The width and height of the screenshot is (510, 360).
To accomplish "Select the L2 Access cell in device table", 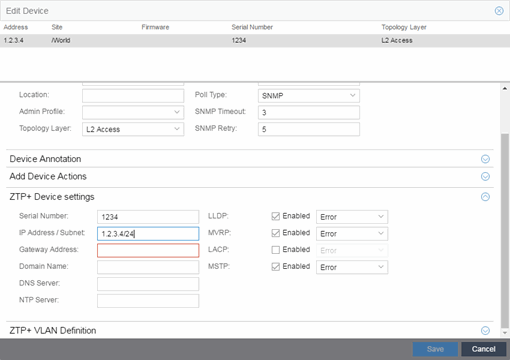I will tap(397, 40).
